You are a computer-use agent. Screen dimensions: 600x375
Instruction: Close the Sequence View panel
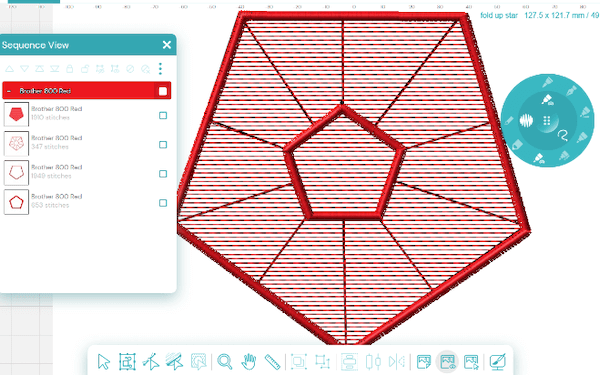click(x=167, y=45)
